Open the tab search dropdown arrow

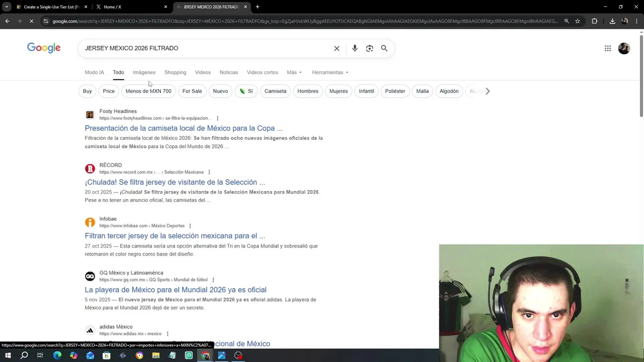[x=7, y=7]
